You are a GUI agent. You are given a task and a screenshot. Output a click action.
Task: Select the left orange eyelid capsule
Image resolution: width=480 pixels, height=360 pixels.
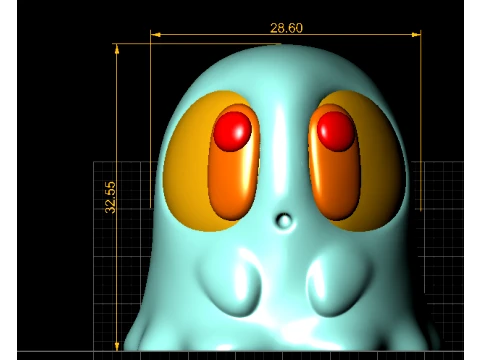pos(234,162)
